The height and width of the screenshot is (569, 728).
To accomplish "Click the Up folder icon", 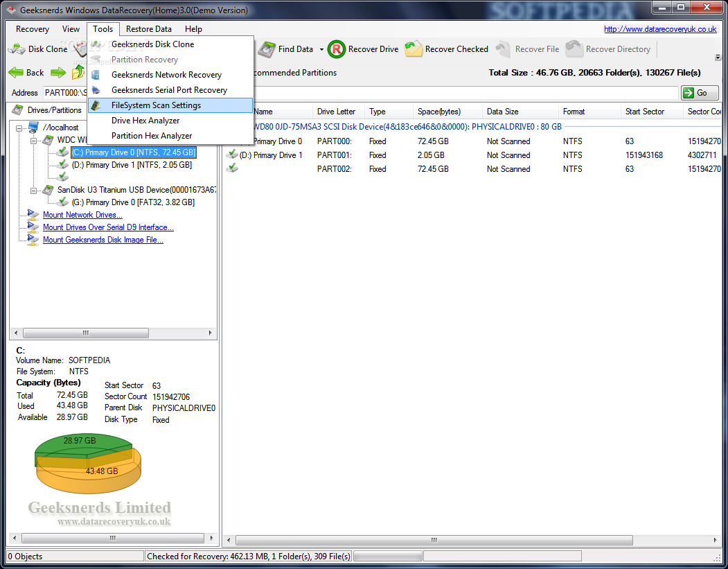I will pyautogui.click(x=78, y=72).
